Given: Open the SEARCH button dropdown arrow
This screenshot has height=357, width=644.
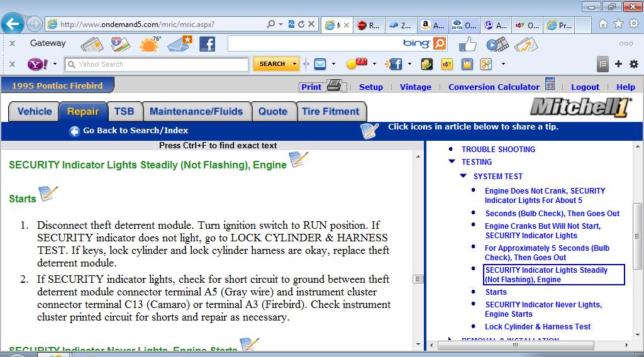Looking at the screenshot, I should 294,64.
